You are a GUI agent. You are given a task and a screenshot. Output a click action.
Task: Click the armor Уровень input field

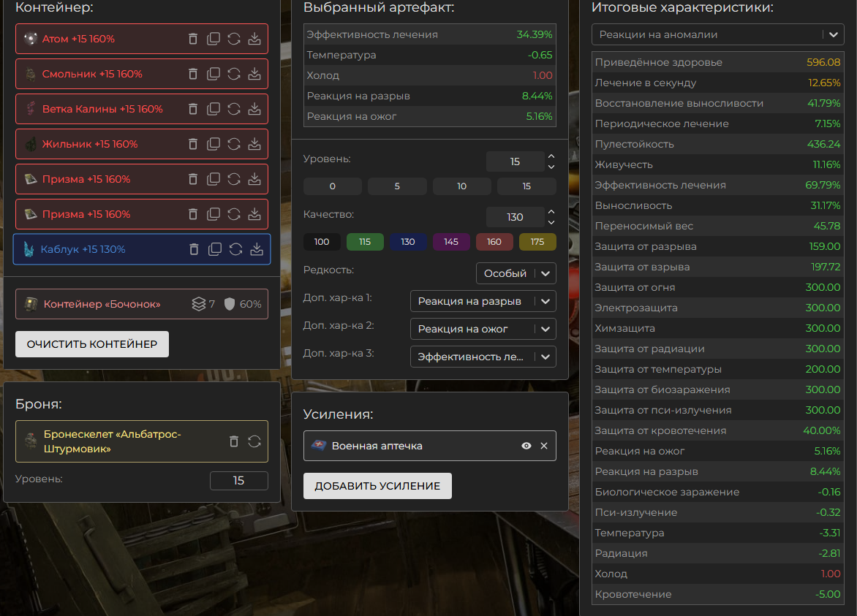(238, 481)
